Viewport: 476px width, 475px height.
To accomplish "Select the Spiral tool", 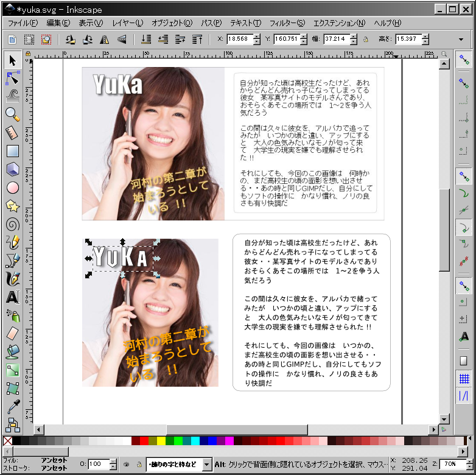I will coord(12,225).
